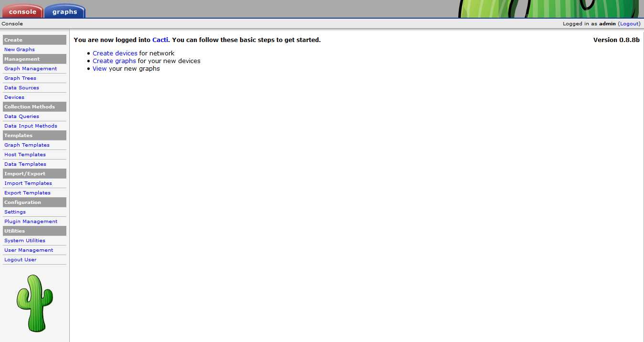Click the Collection Methods header
Image resolution: width=644 pixels, height=342 pixels.
pos(34,107)
